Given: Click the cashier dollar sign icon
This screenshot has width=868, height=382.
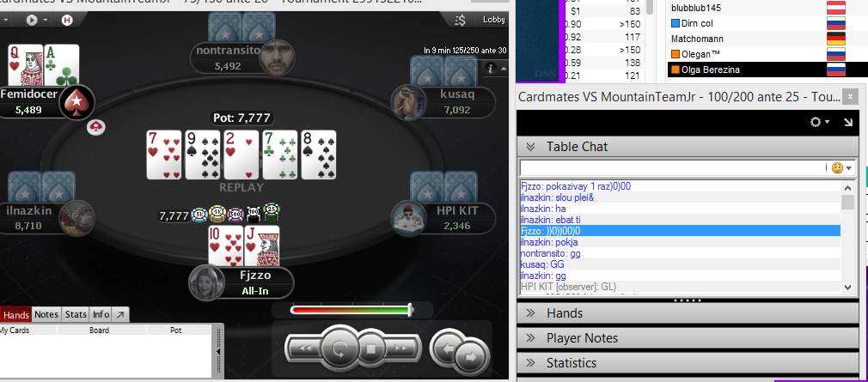Looking at the screenshot, I should click(x=460, y=20).
